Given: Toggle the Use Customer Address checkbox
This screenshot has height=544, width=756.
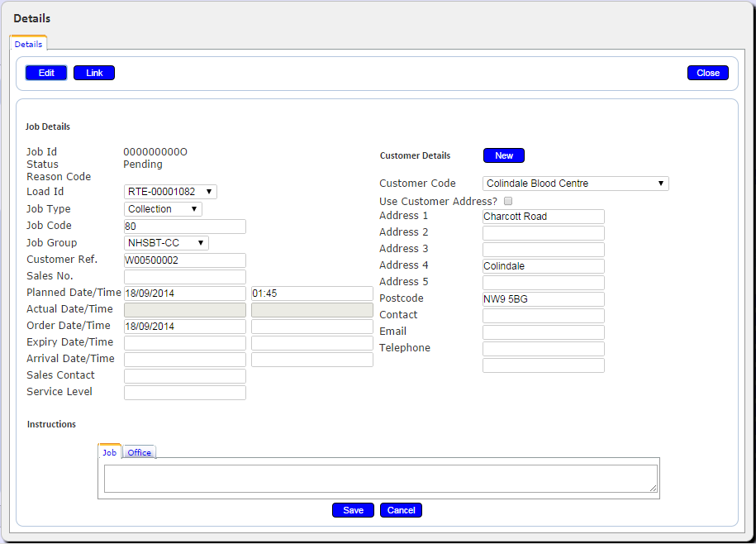Looking at the screenshot, I should [508, 201].
